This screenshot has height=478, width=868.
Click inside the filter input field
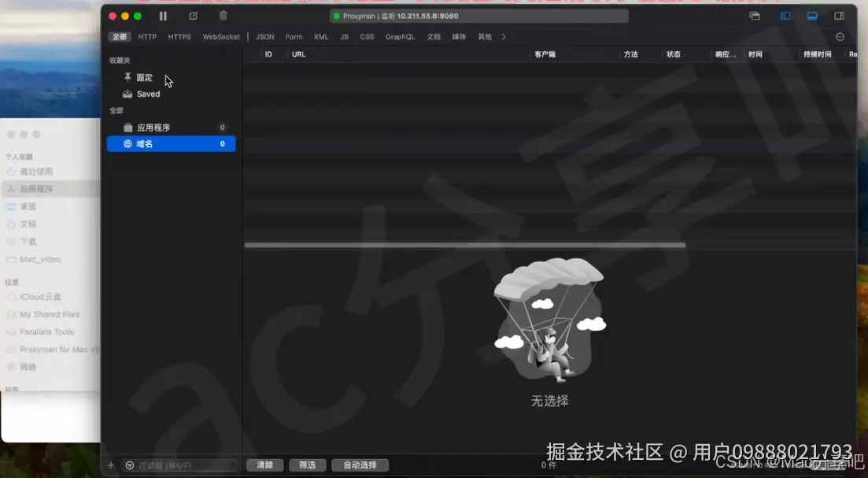(x=181, y=465)
